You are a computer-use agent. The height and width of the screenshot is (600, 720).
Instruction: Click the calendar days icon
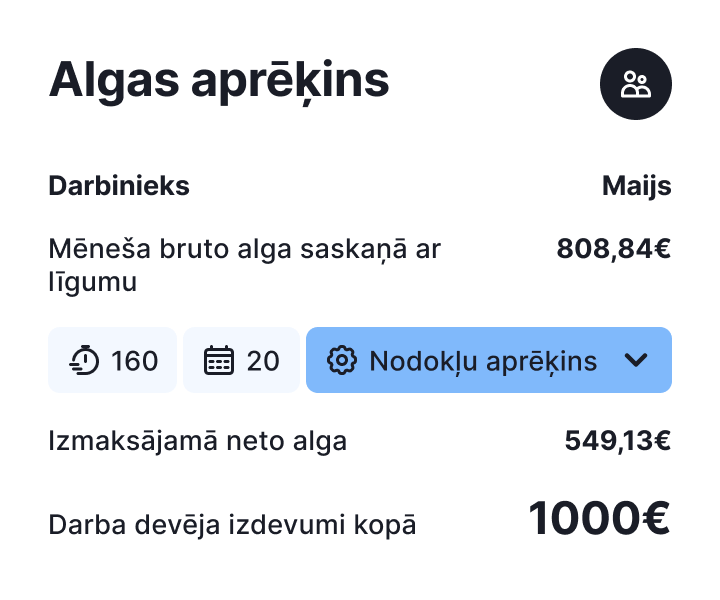(218, 360)
